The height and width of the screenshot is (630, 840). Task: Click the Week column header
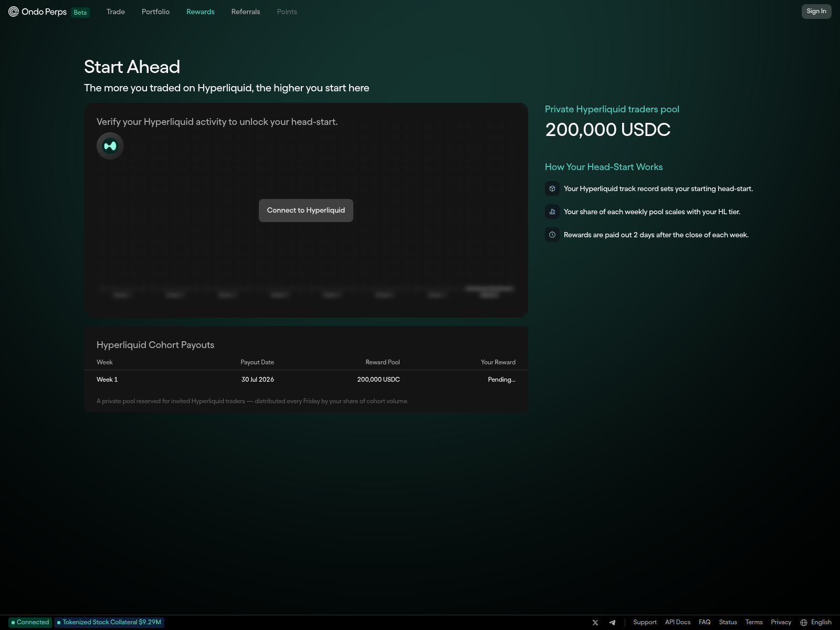pyautogui.click(x=104, y=362)
